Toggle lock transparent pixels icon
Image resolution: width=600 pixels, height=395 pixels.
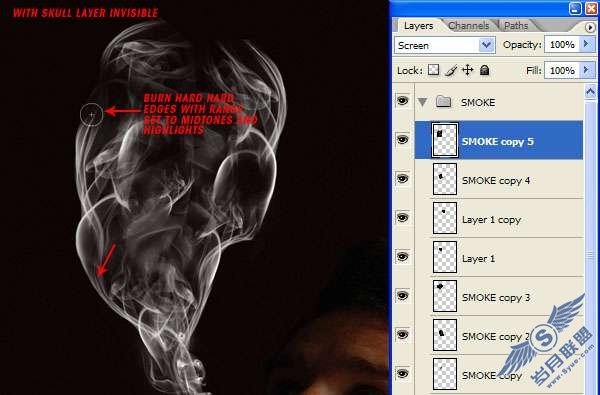point(433,70)
